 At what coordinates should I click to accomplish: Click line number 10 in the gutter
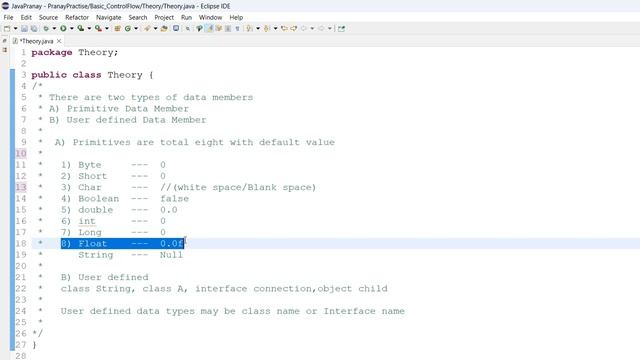pos(21,153)
